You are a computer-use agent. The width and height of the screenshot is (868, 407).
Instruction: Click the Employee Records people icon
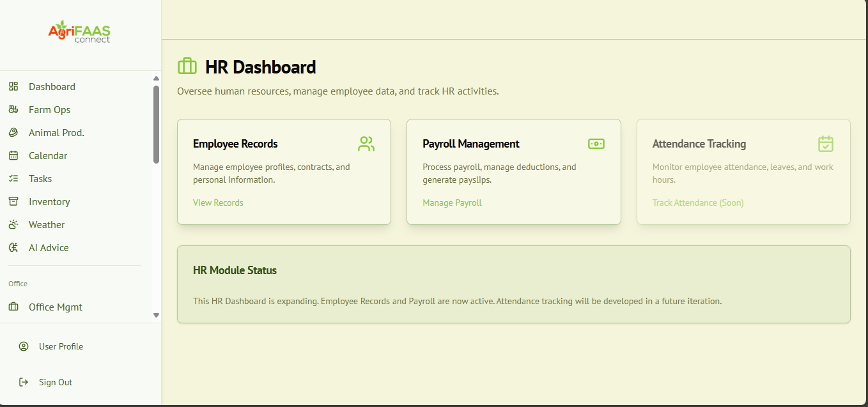tap(366, 144)
